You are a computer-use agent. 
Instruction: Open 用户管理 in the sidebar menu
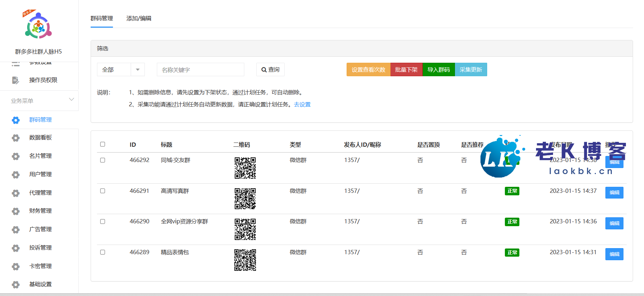tap(40, 174)
